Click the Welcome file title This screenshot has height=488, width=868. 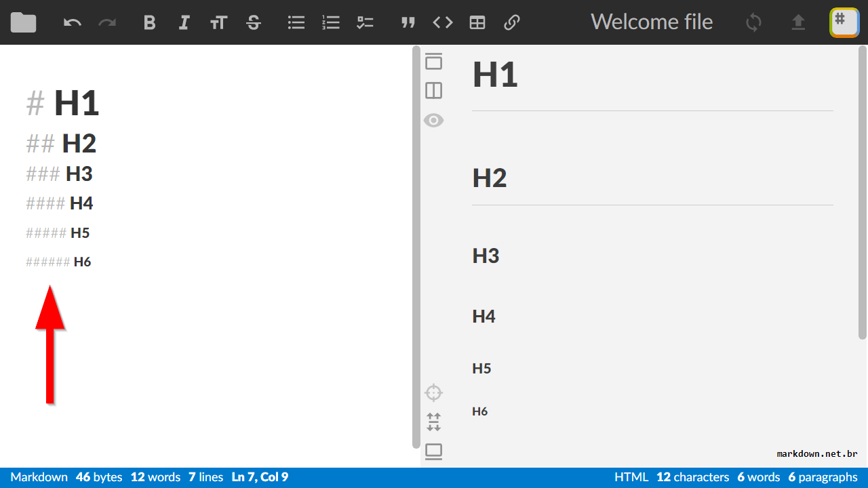(651, 22)
